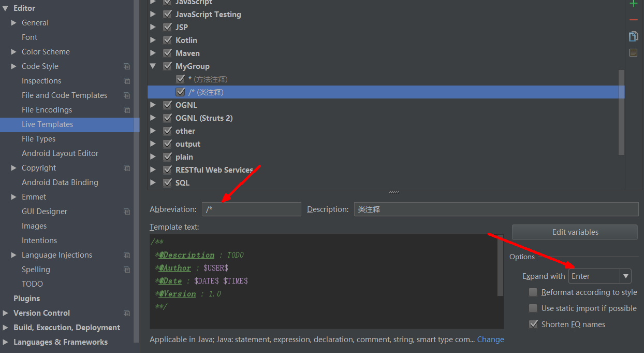Expand the General settings node
The height and width of the screenshot is (353, 644).
pyautogui.click(x=14, y=23)
